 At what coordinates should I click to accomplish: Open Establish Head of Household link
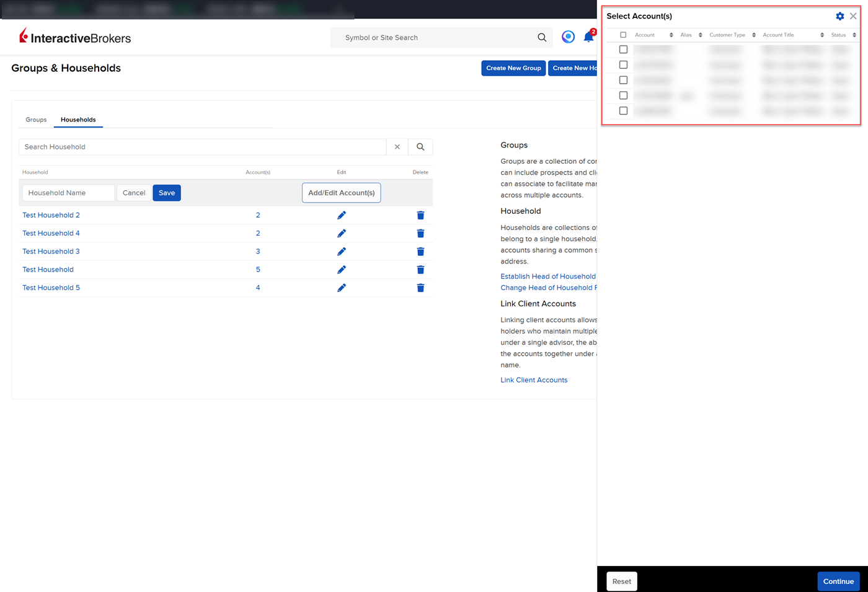548,276
